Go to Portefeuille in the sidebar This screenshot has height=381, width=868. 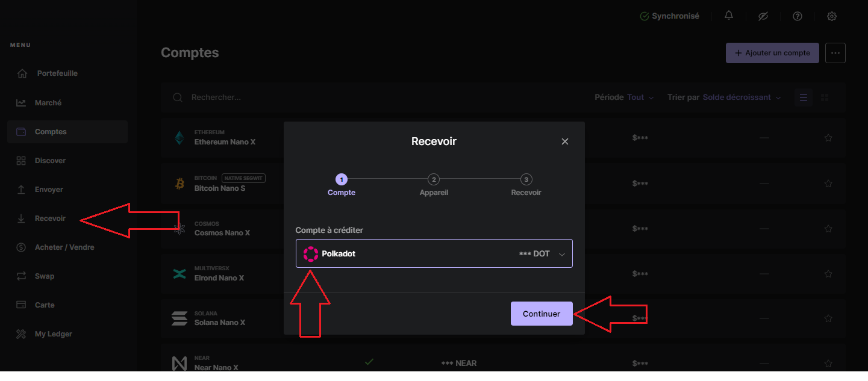(x=57, y=73)
